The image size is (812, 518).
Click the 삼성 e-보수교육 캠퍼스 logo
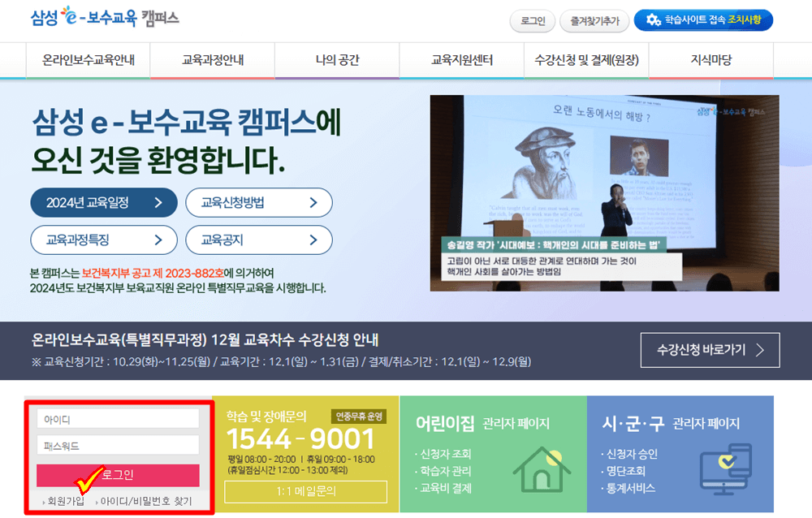(105, 17)
